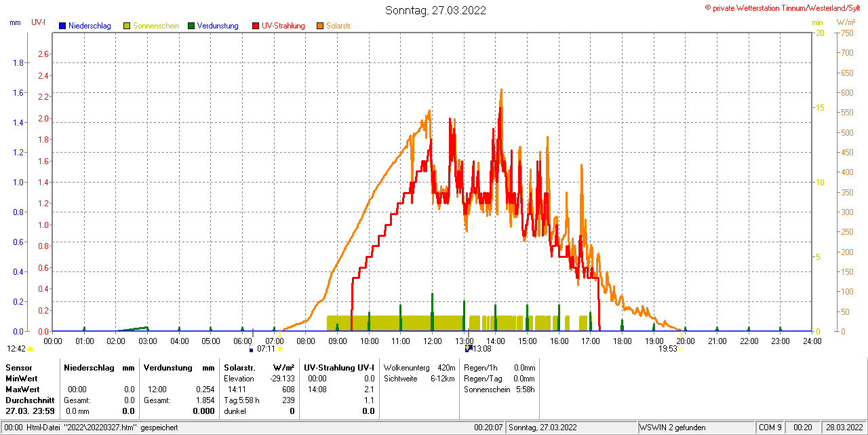
Task: Click the MinWert row header
Action: 22,378
